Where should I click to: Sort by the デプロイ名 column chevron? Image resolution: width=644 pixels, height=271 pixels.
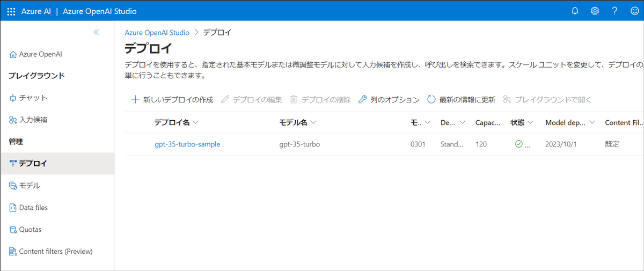(x=196, y=123)
